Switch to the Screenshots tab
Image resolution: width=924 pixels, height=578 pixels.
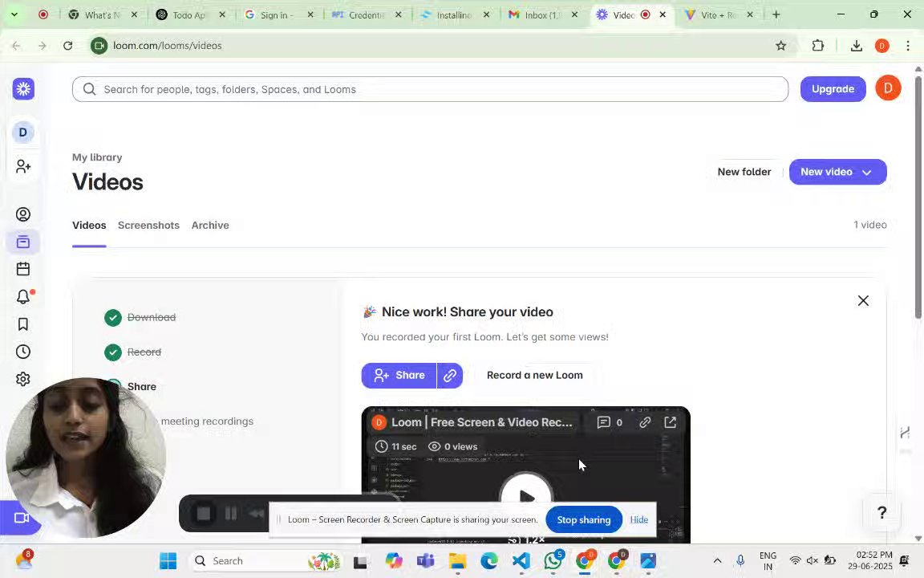(x=148, y=226)
